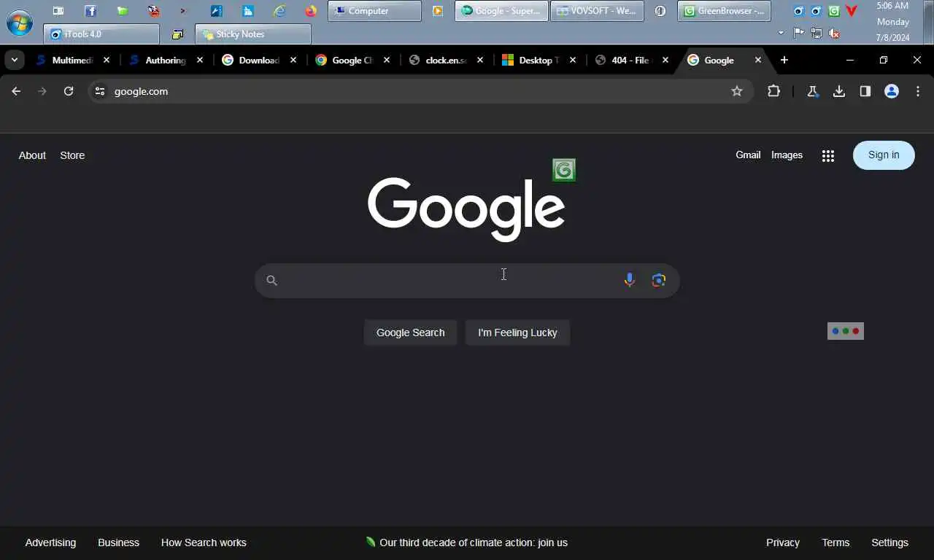Search by image with Lens icon
Viewport: 934px width, 560px height.
pos(659,280)
